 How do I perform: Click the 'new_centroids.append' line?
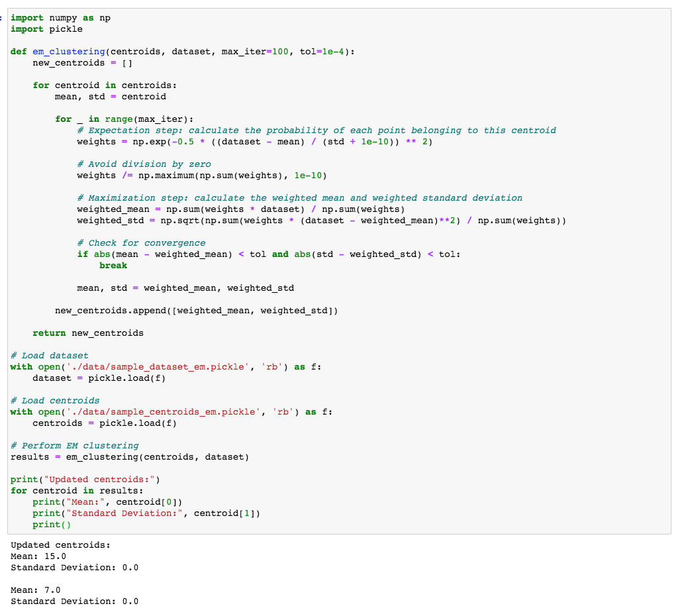[197, 311]
